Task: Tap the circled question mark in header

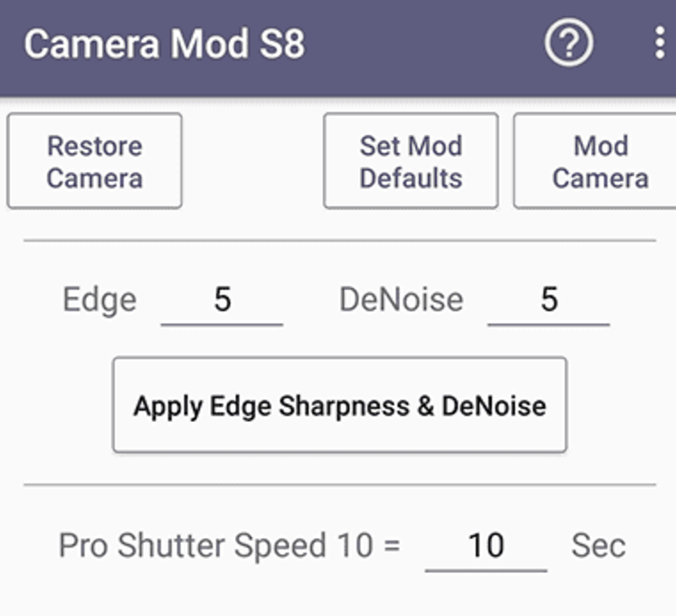Action: [x=568, y=43]
